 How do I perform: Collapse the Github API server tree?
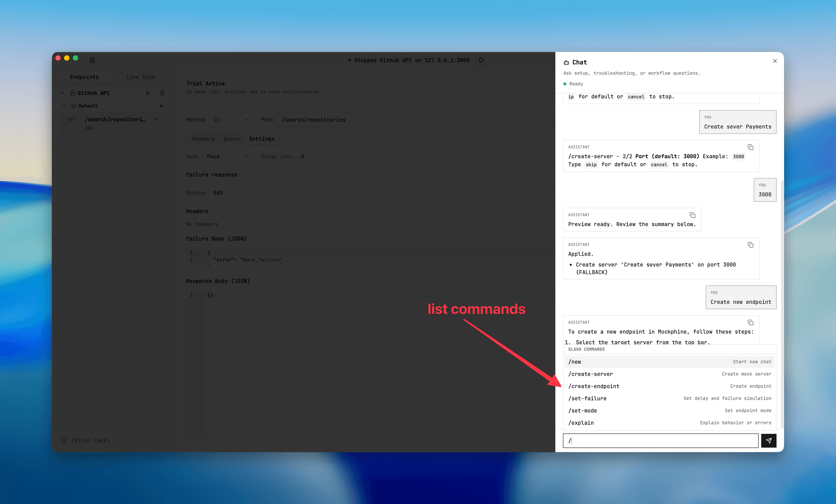coord(62,92)
